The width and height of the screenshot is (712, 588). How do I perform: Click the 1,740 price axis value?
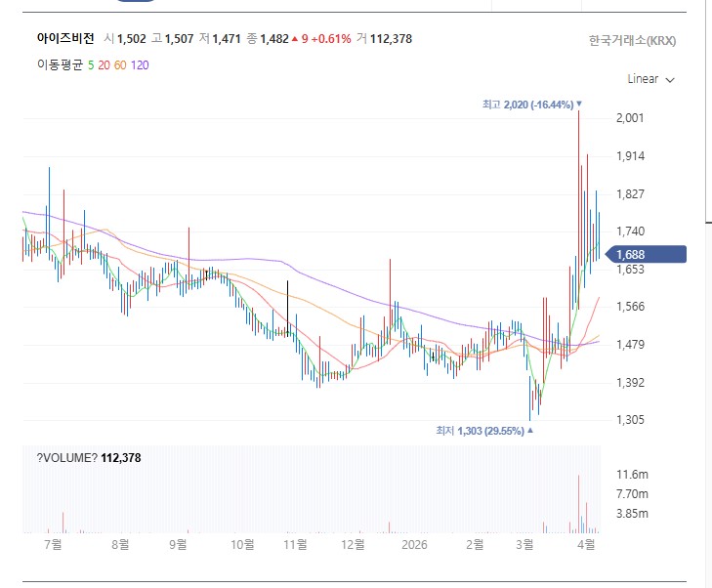click(x=630, y=231)
